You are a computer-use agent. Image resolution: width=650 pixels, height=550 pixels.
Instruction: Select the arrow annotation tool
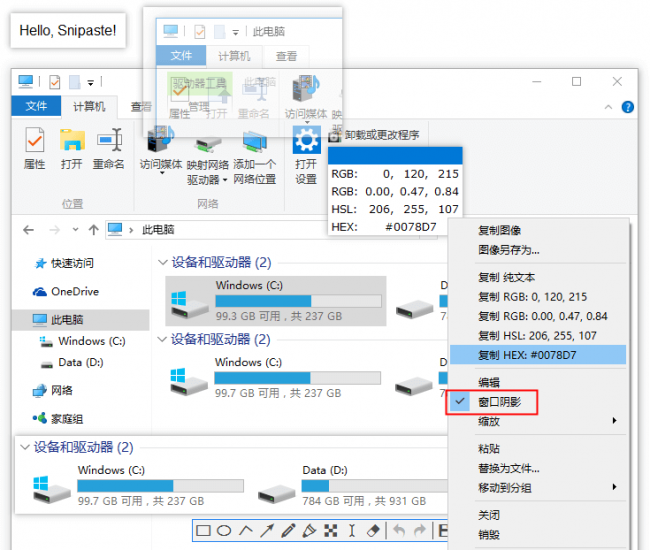(x=267, y=531)
